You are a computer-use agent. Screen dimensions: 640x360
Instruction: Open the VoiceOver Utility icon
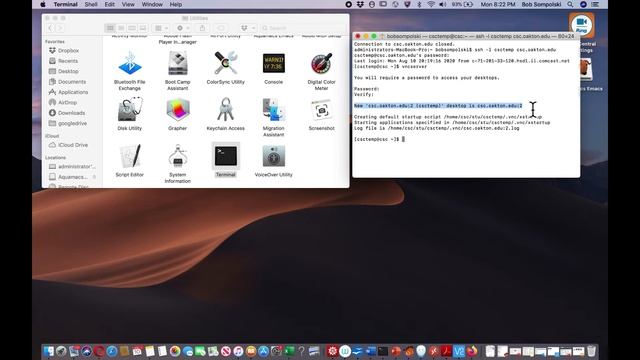point(273,156)
